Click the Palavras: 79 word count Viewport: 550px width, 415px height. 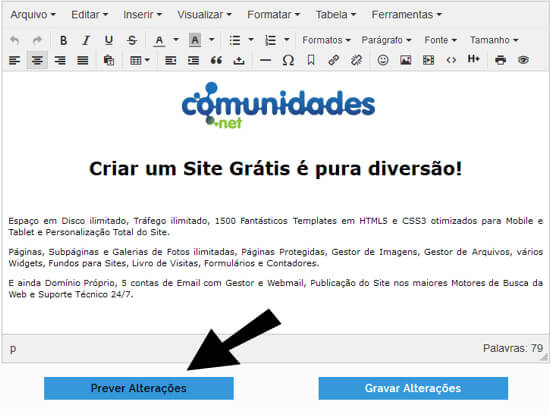coord(513,348)
